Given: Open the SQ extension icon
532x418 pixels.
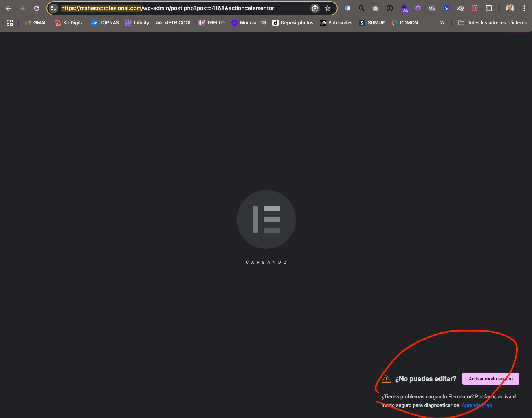Looking at the screenshot, I should tap(460, 8).
